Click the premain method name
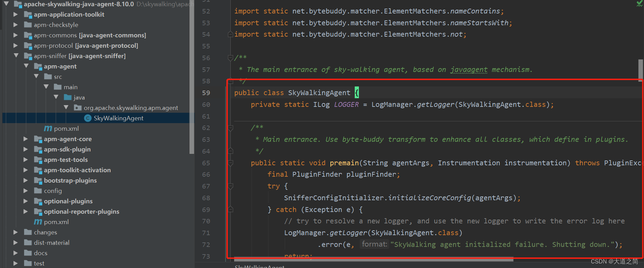Viewport: 644px width, 268px height. click(x=344, y=163)
